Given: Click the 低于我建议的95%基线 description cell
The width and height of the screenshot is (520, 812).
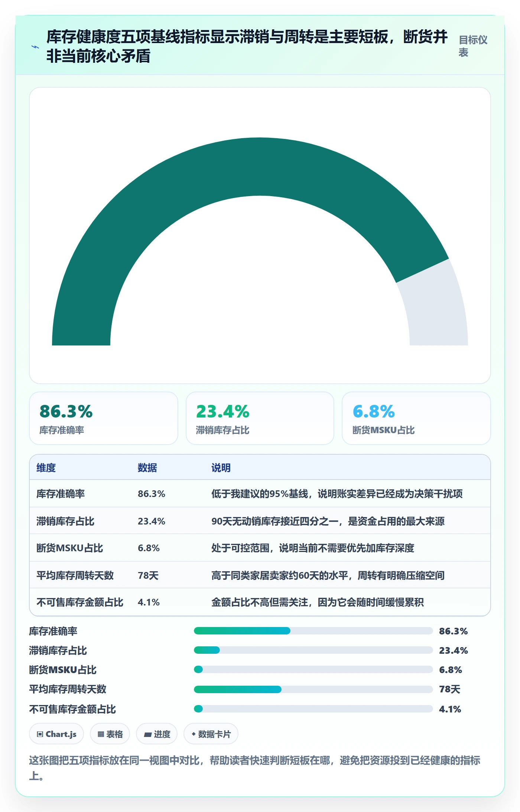Looking at the screenshot, I should coord(337,494).
